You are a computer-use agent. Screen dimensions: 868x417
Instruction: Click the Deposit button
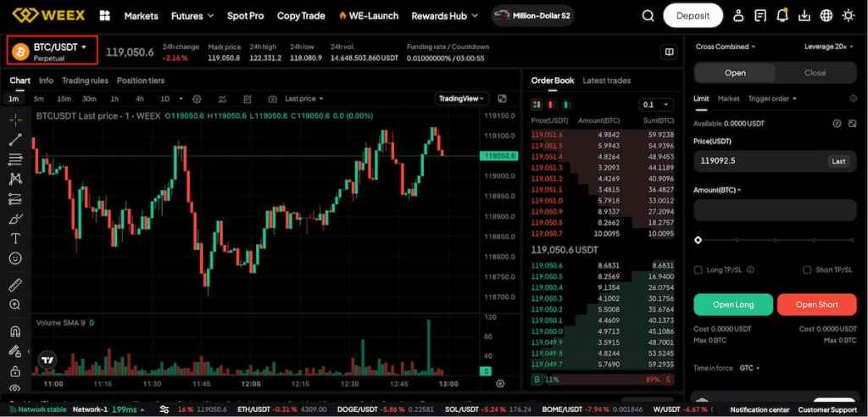(x=693, y=15)
